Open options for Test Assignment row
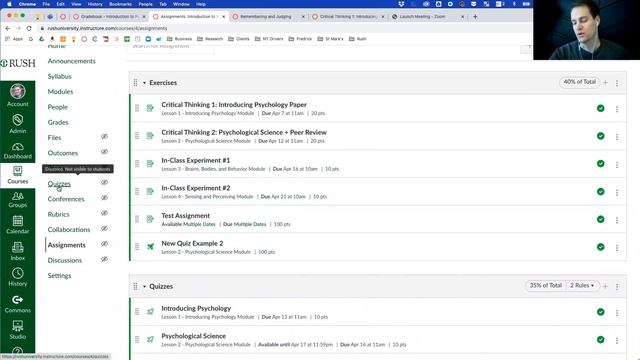Image resolution: width=640 pixels, height=360 pixels. [x=617, y=220]
